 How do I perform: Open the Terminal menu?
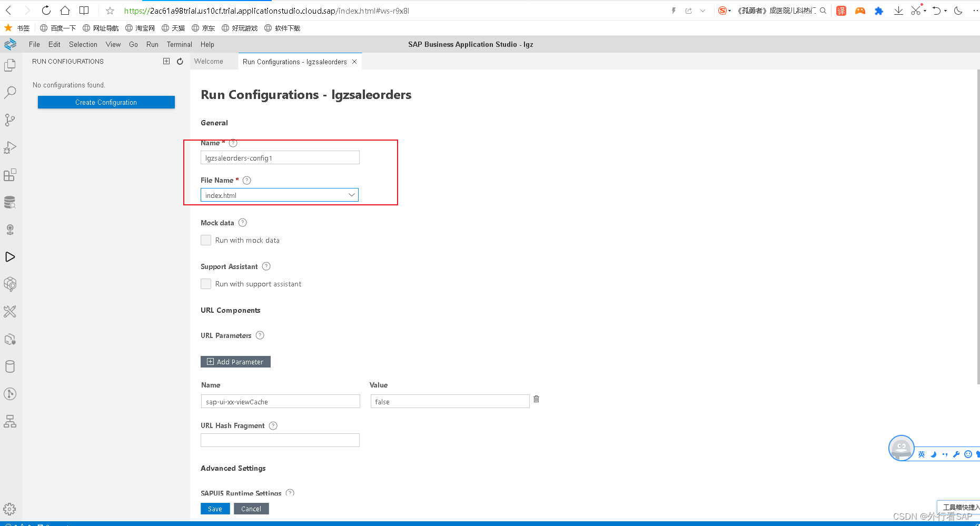(x=180, y=44)
